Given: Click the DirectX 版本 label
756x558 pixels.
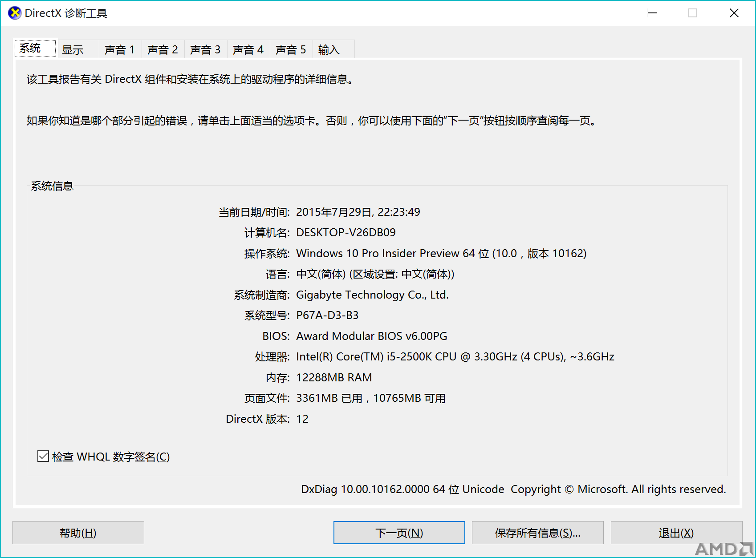Looking at the screenshot, I should tap(258, 419).
